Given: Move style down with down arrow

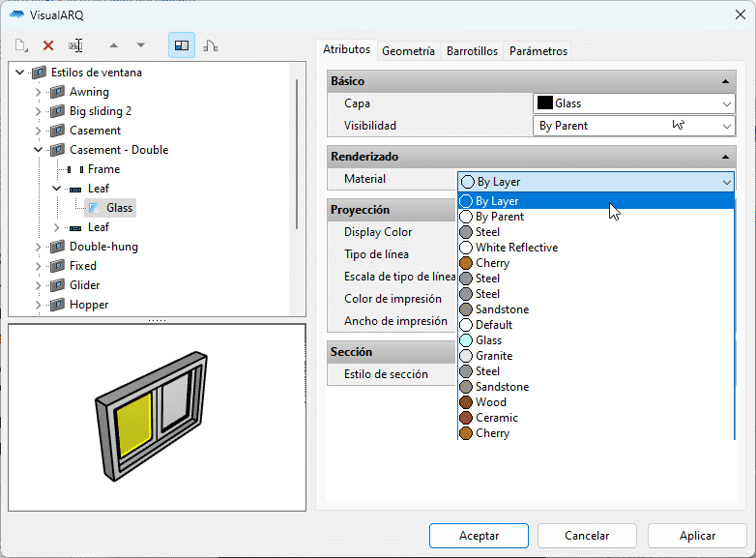Looking at the screenshot, I should 141,45.
